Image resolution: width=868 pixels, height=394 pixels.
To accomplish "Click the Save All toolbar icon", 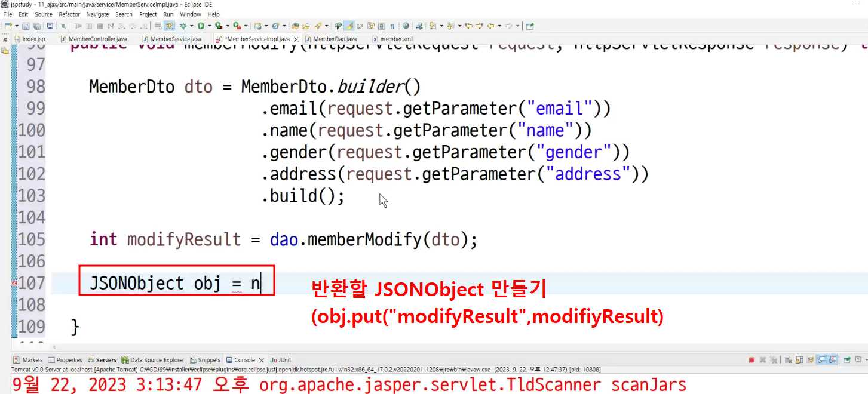I will [36, 26].
